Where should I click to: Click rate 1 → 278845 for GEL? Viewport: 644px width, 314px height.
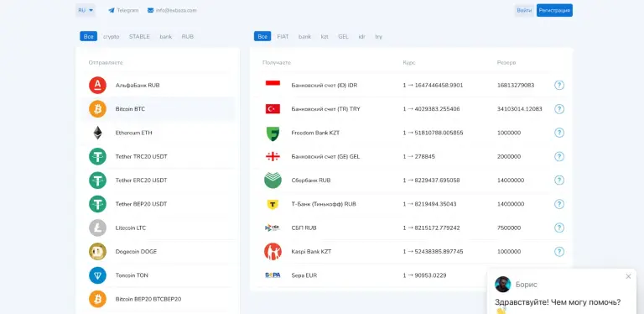point(419,157)
